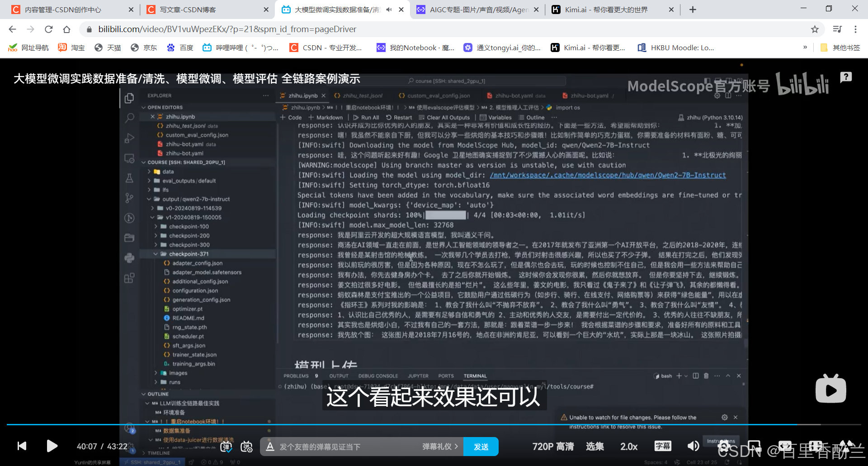Select the VS Code Search icon

[x=129, y=118]
